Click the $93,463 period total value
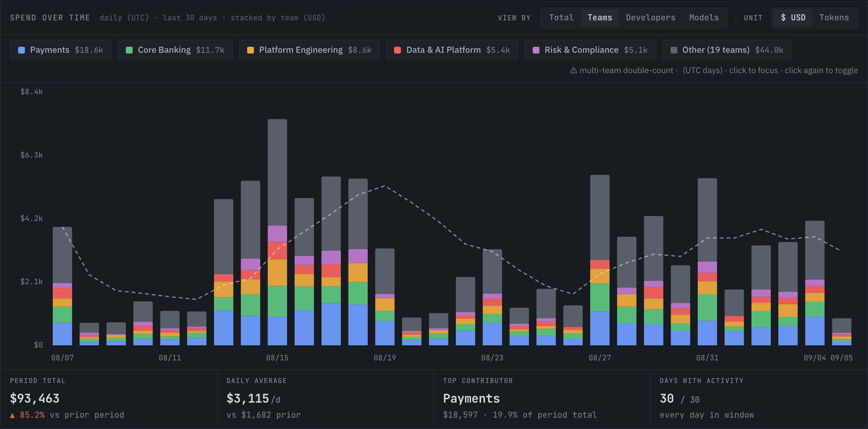Viewport: 868px width, 429px height. coord(35,398)
